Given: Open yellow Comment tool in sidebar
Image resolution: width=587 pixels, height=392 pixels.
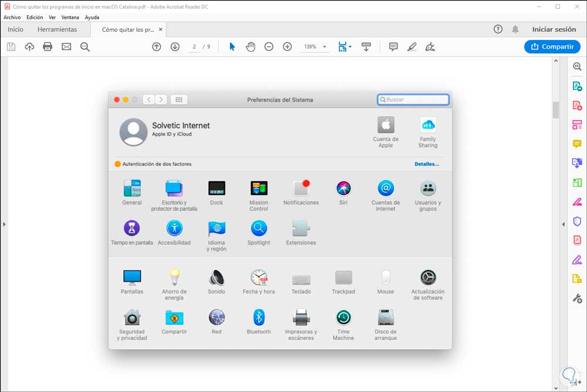Looking at the screenshot, I should tap(577, 144).
